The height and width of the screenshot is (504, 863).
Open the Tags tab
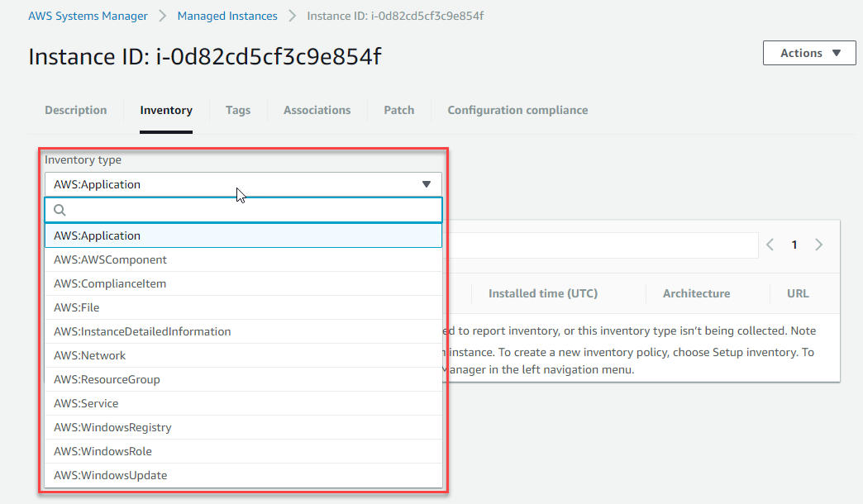tap(238, 110)
